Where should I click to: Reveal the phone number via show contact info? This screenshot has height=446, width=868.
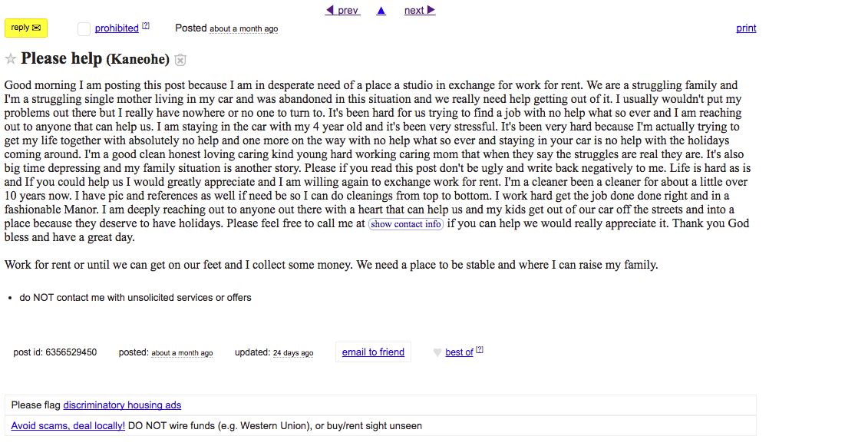tap(405, 224)
